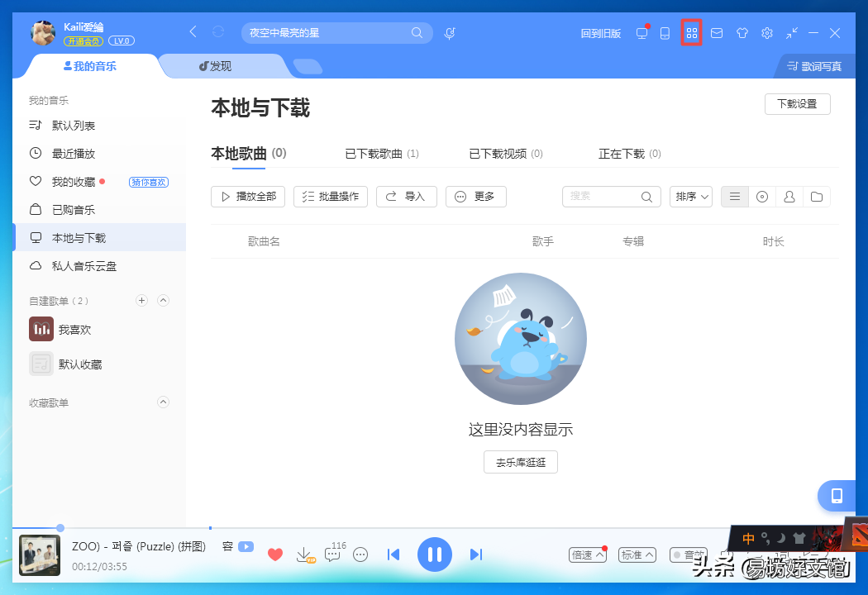Toggle the red heart favorite

pyautogui.click(x=275, y=554)
